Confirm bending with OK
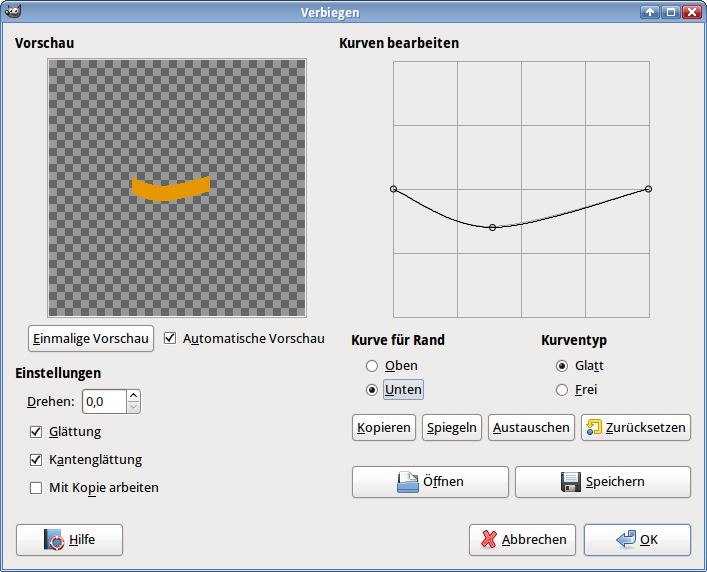The image size is (707, 572). pyautogui.click(x=638, y=540)
